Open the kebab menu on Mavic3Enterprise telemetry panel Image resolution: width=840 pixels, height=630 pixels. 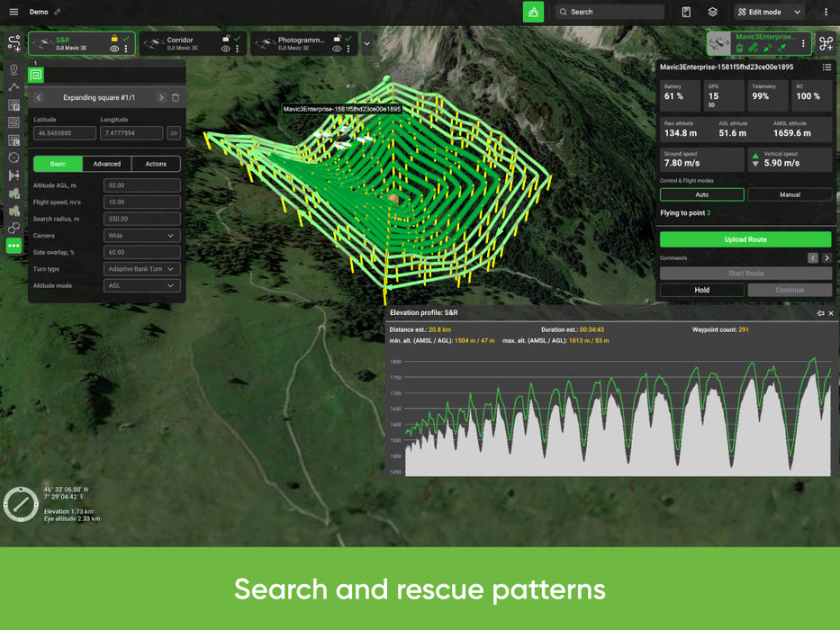(827, 67)
